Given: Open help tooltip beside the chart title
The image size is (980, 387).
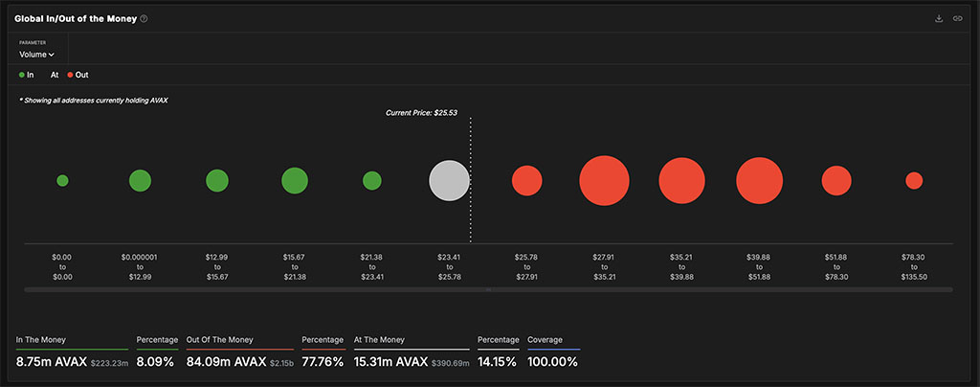Looking at the screenshot, I should click(x=144, y=19).
